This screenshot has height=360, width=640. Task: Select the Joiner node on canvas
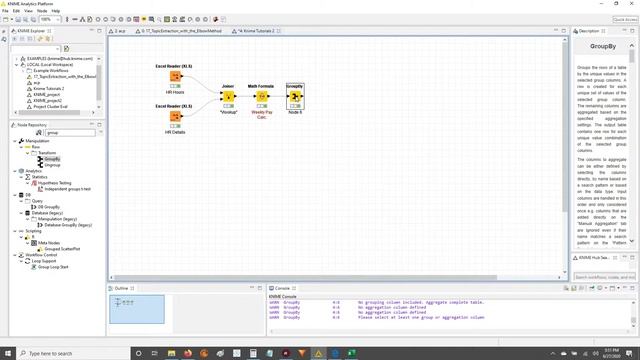tap(228, 97)
